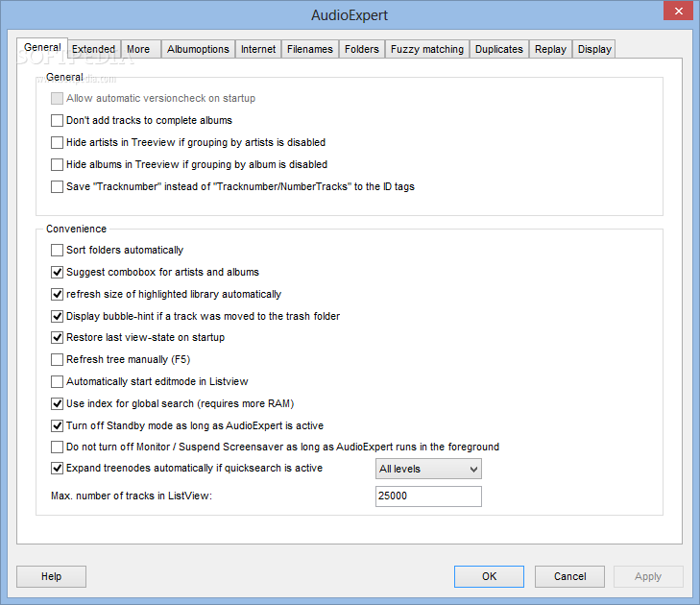Uncheck Expand treenodes automatically option
This screenshot has height=605, width=700.
(x=57, y=469)
